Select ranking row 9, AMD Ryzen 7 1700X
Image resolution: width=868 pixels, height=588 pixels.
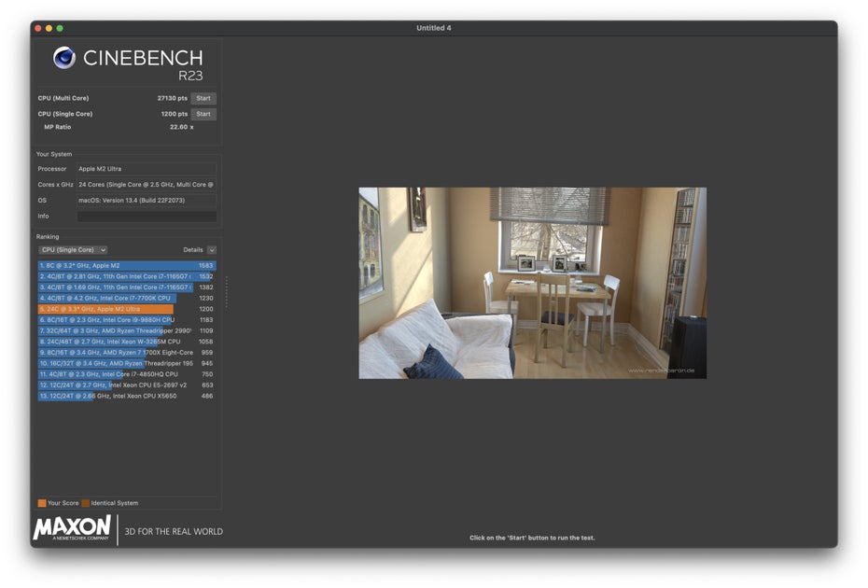pos(126,352)
